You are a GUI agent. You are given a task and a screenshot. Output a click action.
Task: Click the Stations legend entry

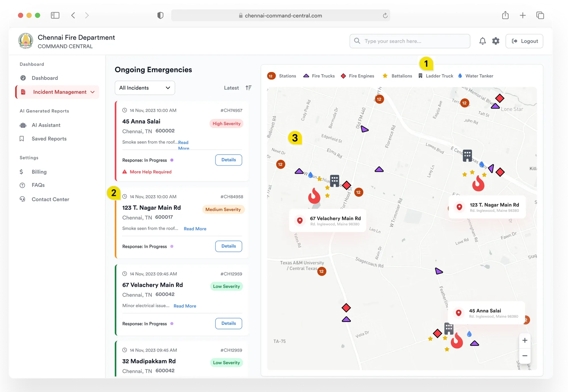[282, 76]
